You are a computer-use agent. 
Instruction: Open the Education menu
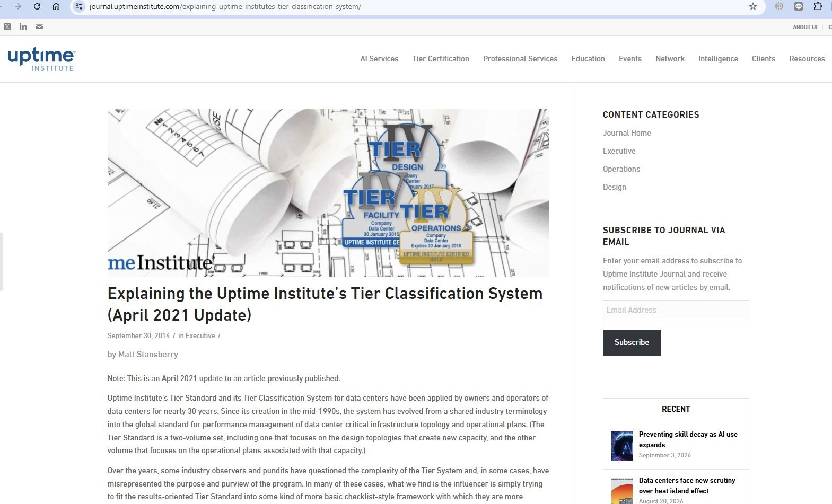[x=588, y=59]
